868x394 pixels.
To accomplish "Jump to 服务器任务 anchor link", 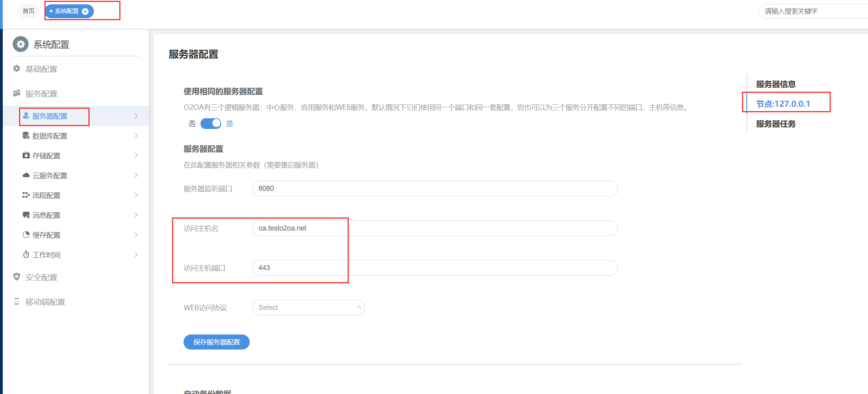I will pos(776,124).
